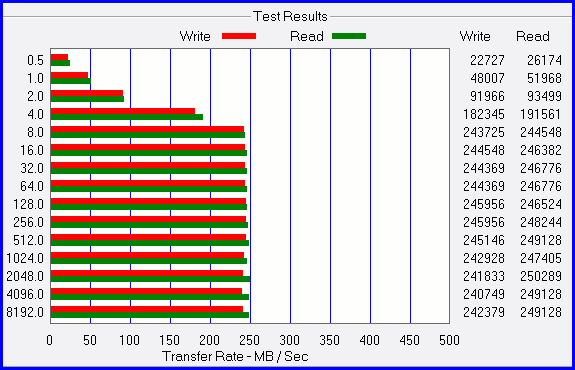The height and width of the screenshot is (370, 575).
Task: Click the Transfer Rate - MB / Sec axis title
Action: click(235, 356)
